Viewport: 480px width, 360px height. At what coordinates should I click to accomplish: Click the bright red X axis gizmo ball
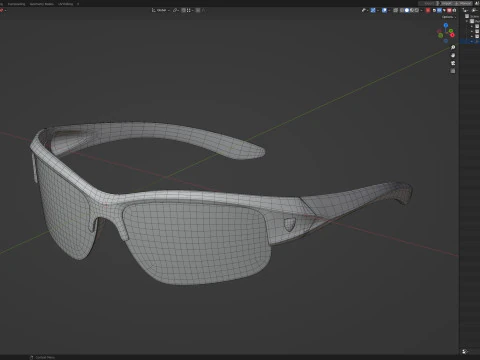click(452, 35)
